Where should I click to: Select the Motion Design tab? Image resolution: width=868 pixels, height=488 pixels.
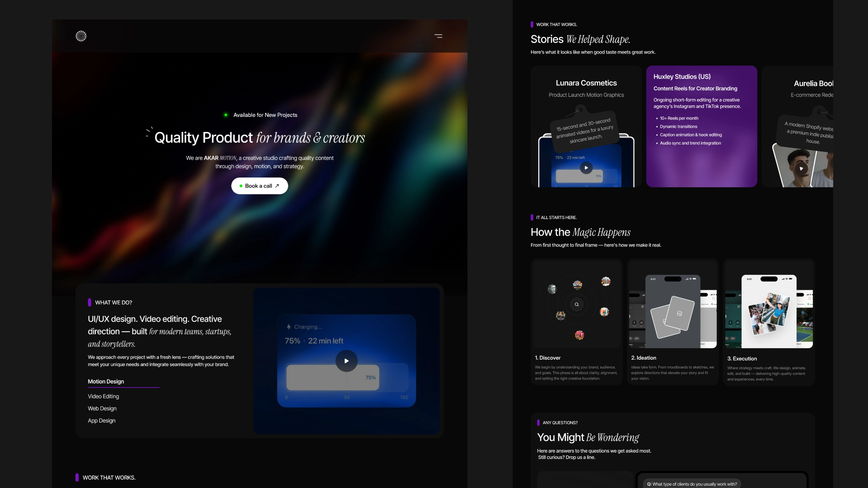(106, 381)
